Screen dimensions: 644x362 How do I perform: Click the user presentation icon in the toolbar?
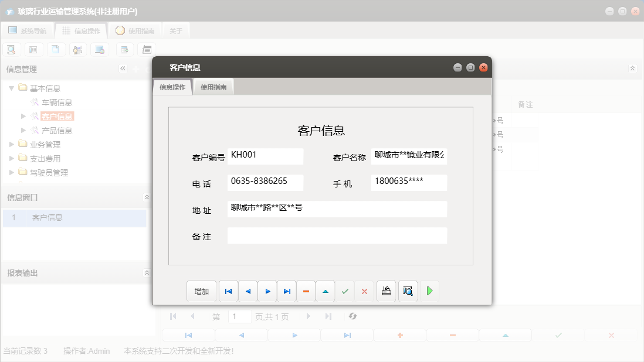[78, 49]
